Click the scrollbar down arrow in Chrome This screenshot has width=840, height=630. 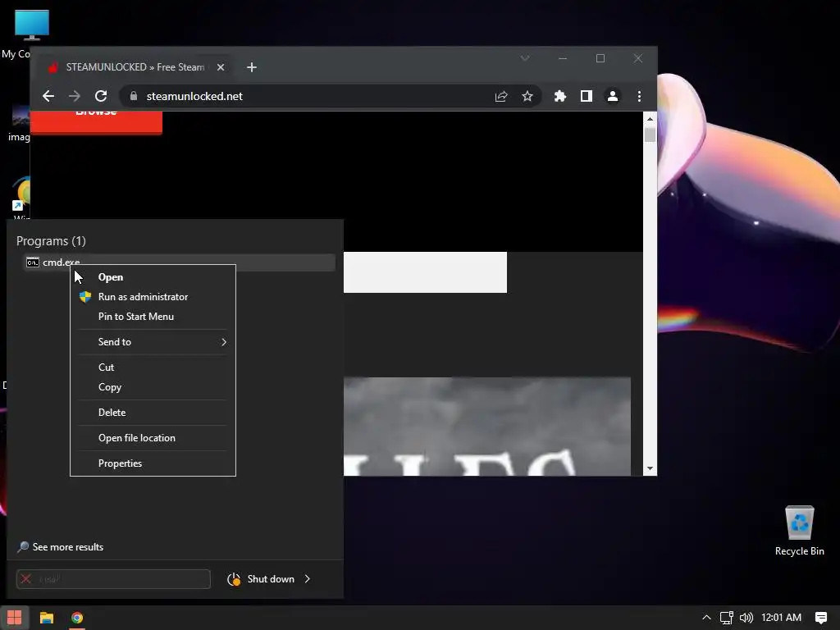(650, 468)
